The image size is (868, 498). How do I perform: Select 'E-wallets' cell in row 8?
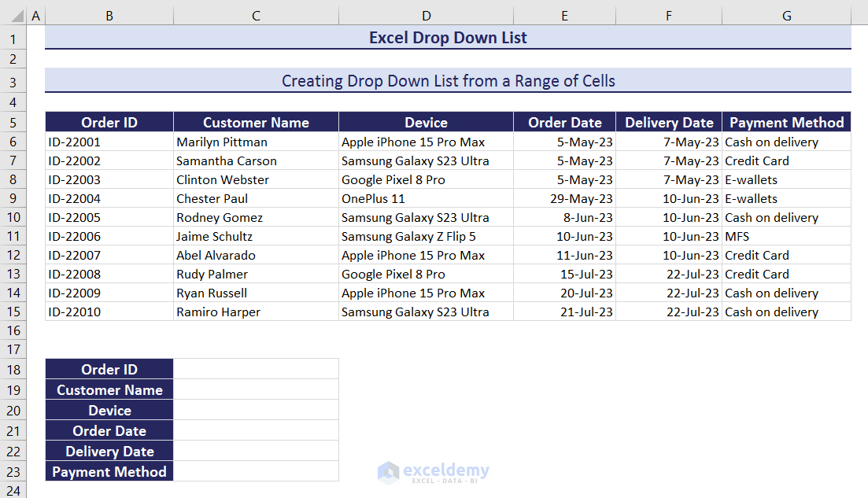787,179
